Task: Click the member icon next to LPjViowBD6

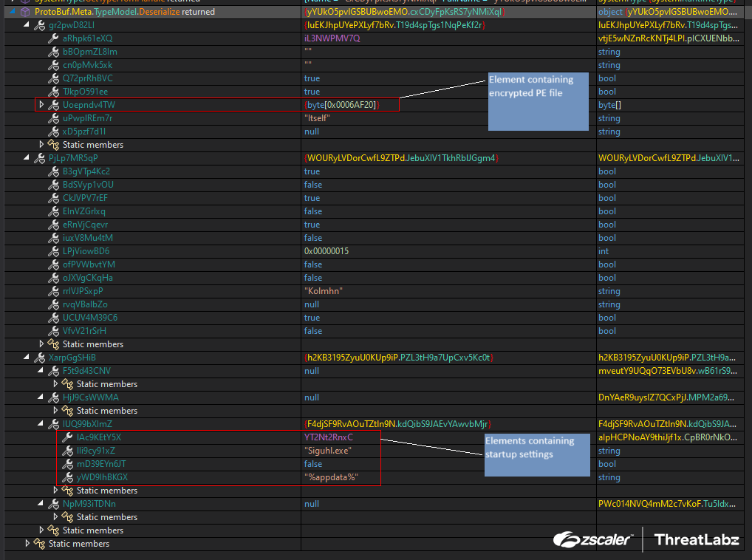Action: (x=53, y=250)
